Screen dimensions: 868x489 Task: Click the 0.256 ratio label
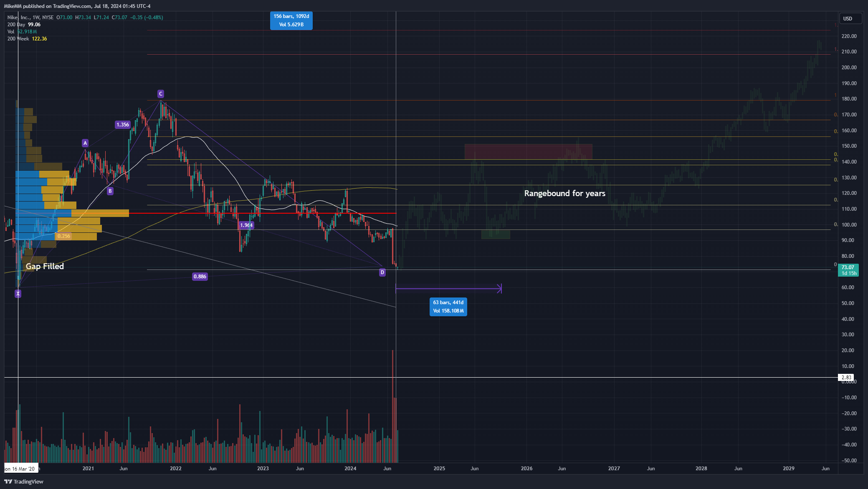(x=63, y=236)
